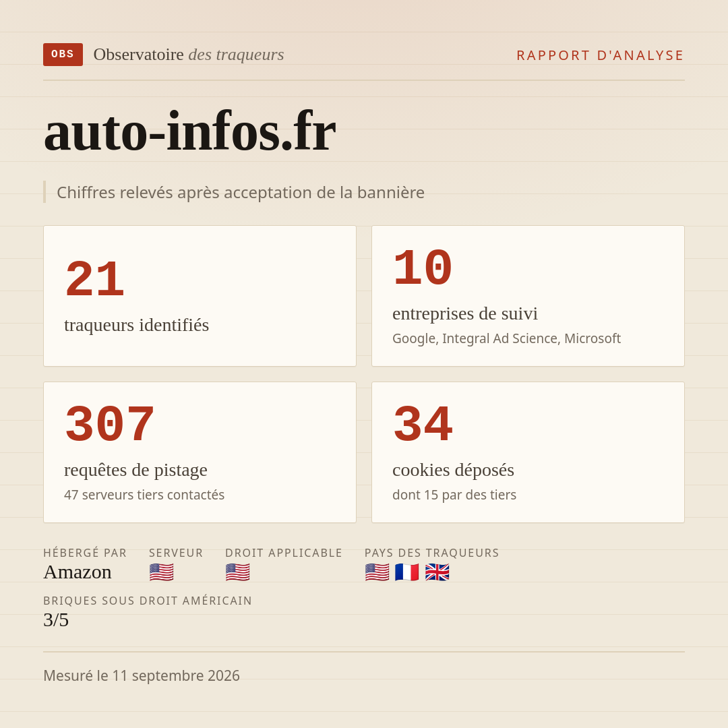
Task: Click the number 10 companies value
Action: 423,268
